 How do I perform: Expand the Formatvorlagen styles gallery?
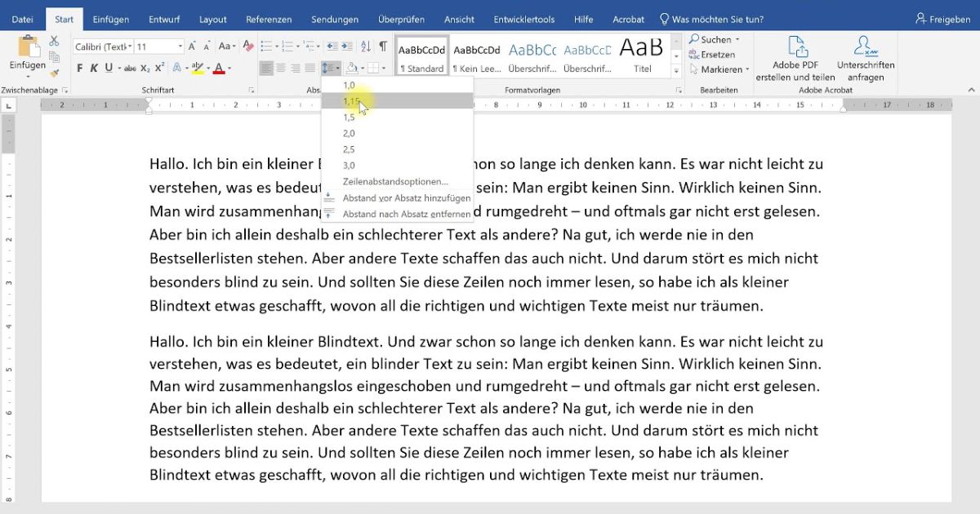(675, 69)
